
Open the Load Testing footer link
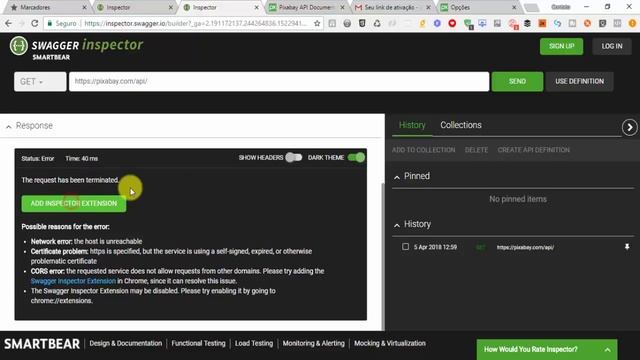pyautogui.click(x=254, y=343)
